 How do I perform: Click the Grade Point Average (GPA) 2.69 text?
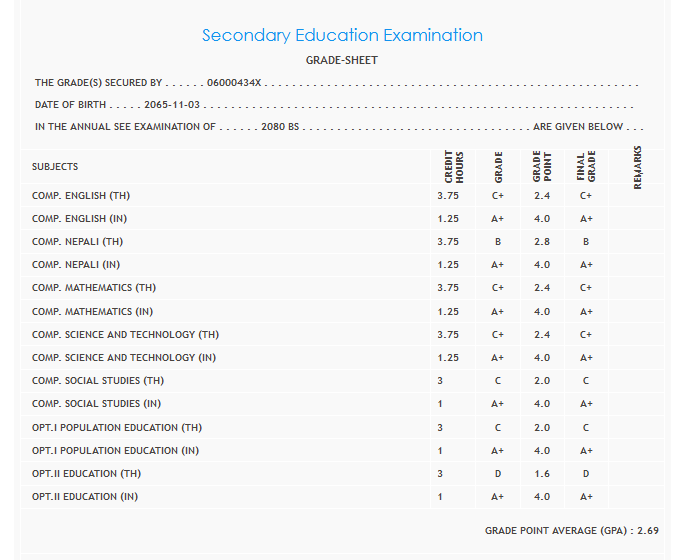tap(571, 530)
